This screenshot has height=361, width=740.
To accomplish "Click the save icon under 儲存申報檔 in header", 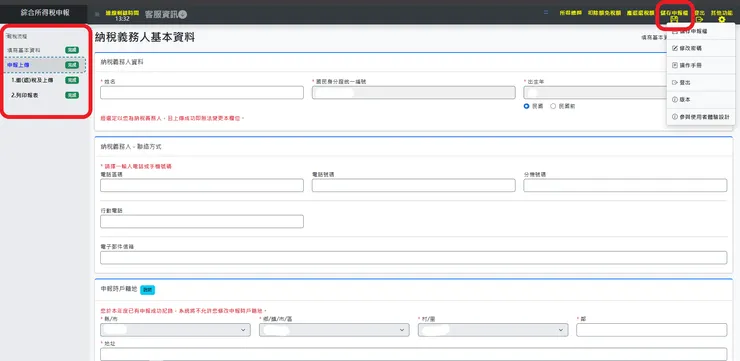I will (674, 19).
